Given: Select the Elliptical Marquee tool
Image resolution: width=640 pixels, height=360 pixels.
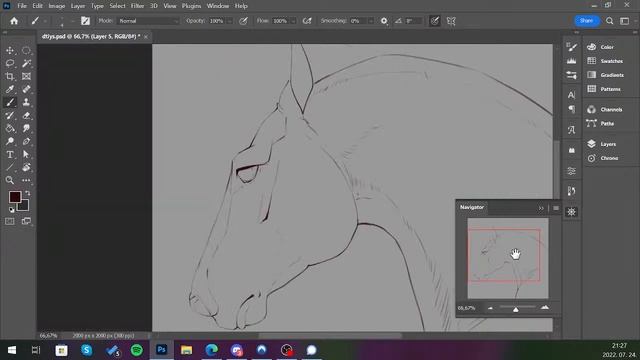Looking at the screenshot, I should [26, 51].
